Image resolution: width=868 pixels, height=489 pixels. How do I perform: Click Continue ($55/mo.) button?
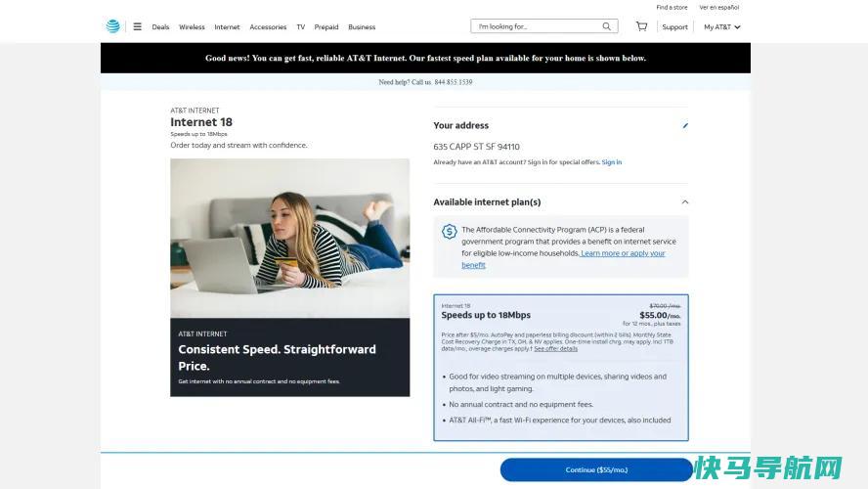(596, 469)
